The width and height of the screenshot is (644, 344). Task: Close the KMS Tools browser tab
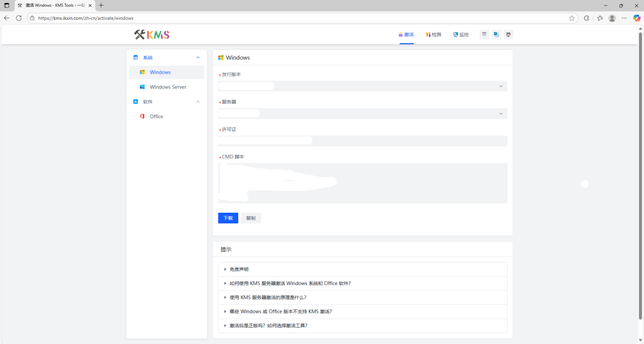tap(90, 5)
